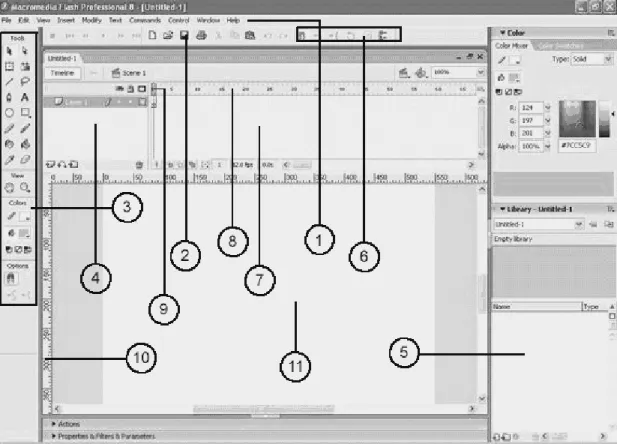Select the Subselection tool
Image resolution: width=617 pixels, height=444 pixels.
point(25,51)
